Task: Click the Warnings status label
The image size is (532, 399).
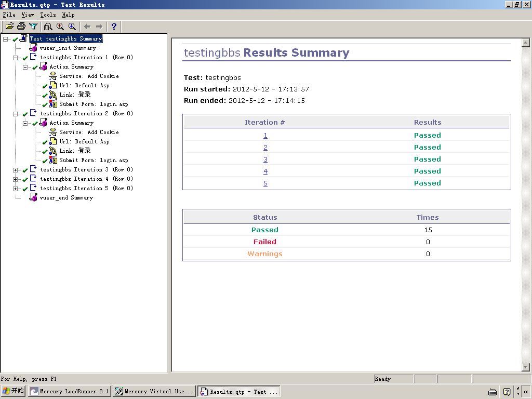Action: click(x=265, y=254)
